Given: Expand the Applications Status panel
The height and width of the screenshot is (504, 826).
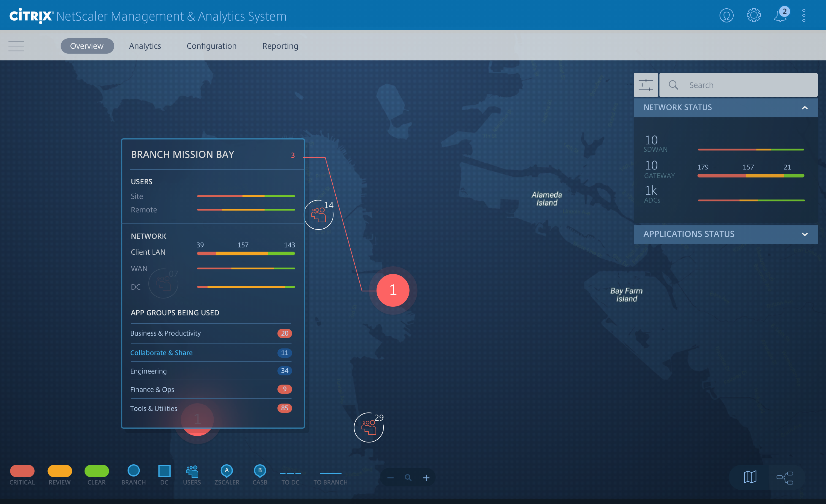Looking at the screenshot, I should click(805, 234).
